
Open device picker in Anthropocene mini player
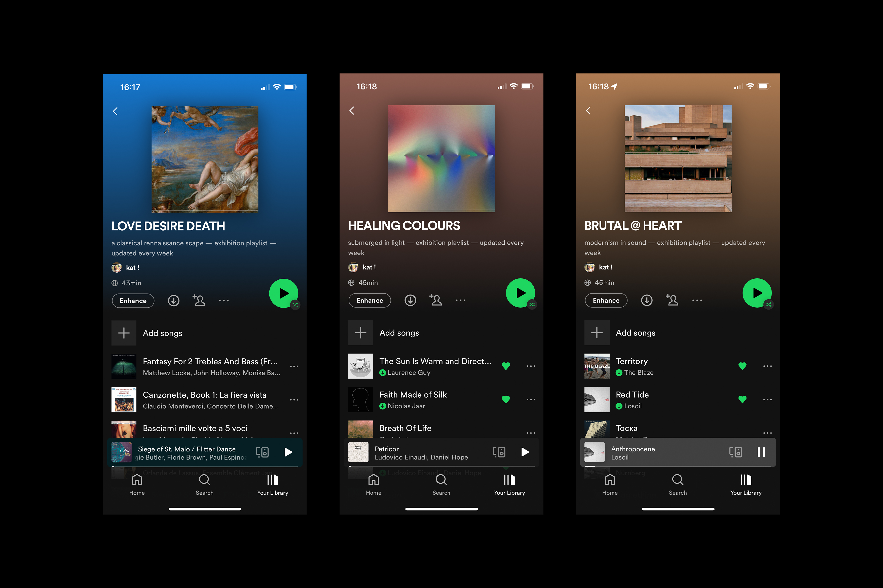point(735,452)
